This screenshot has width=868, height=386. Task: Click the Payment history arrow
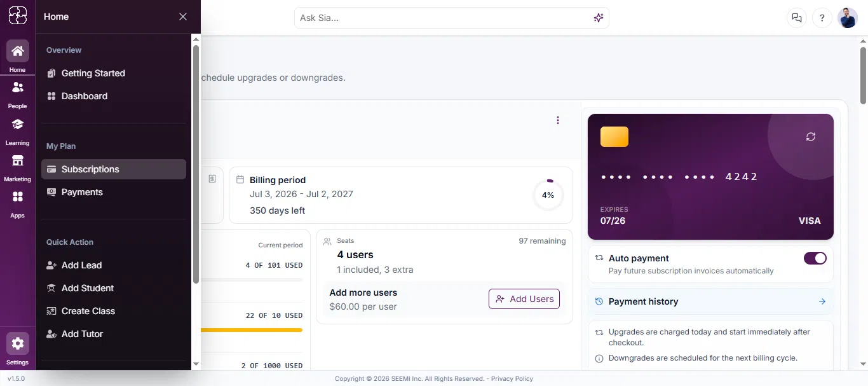(x=822, y=301)
